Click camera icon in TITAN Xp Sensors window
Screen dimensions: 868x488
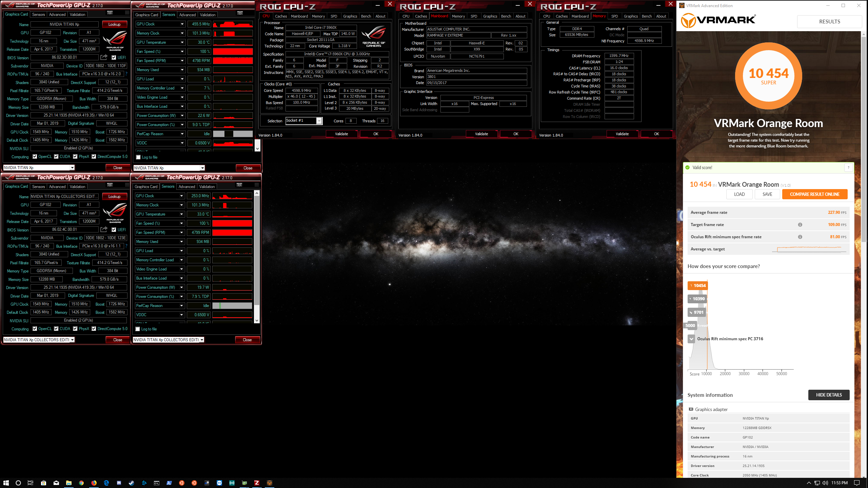[x=240, y=13]
